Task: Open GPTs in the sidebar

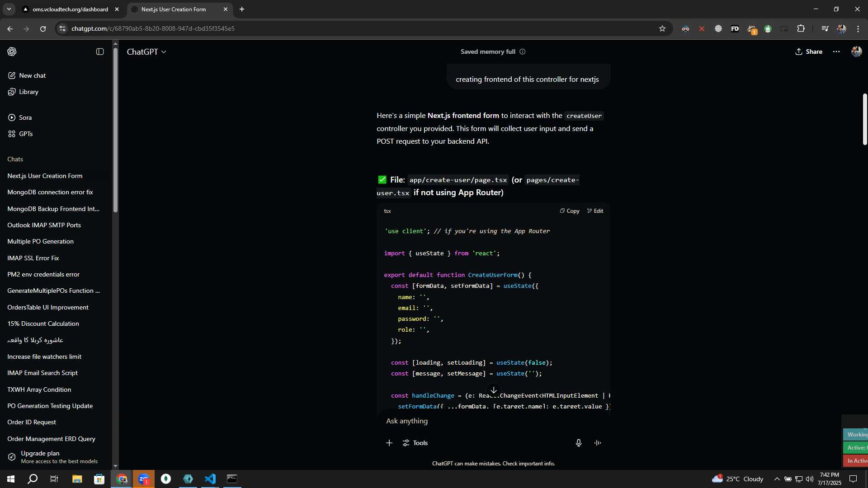Action: (20, 134)
